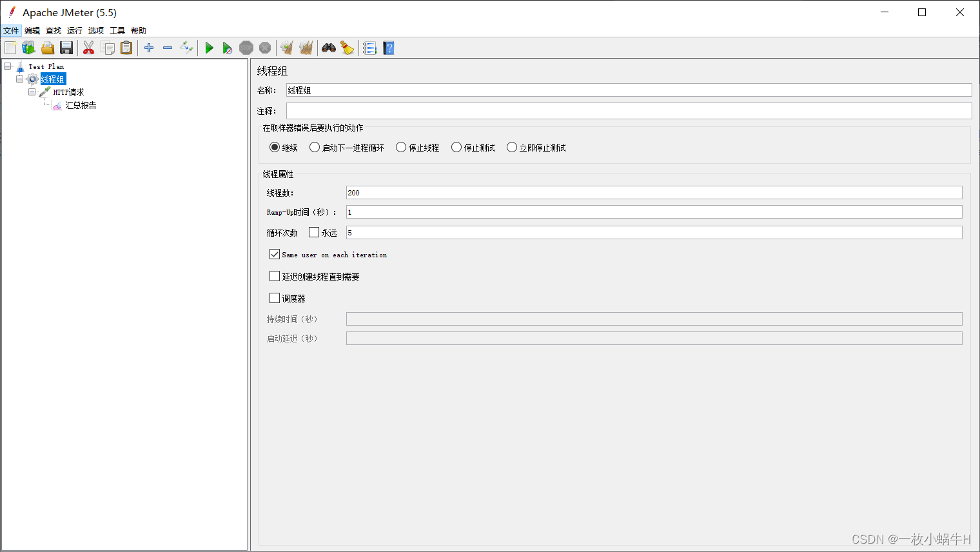Tick the 永远 loop forever checkbox
This screenshot has width=980, height=552.
[x=314, y=232]
